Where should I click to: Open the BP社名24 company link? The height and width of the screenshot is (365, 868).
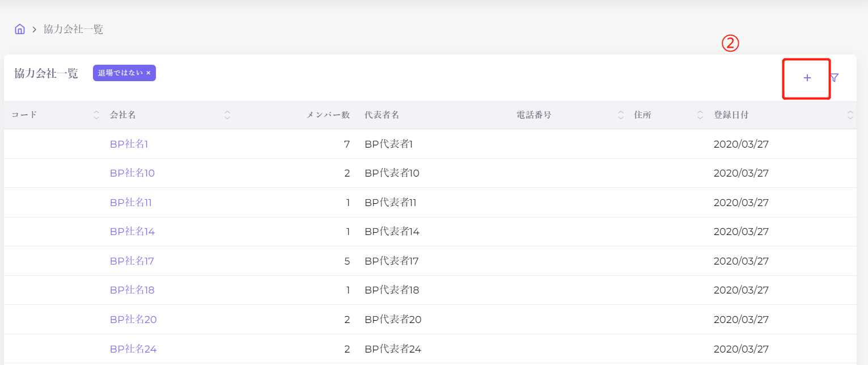(x=133, y=349)
